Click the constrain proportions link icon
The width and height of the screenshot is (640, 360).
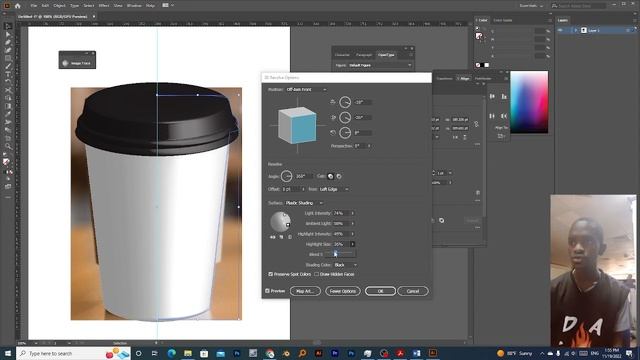point(476,124)
